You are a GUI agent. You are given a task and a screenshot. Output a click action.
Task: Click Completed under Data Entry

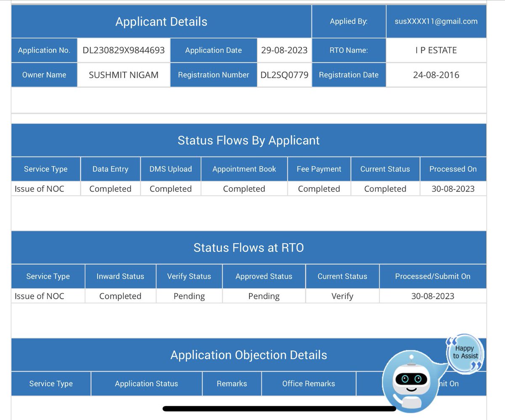pyautogui.click(x=110, y=189)
